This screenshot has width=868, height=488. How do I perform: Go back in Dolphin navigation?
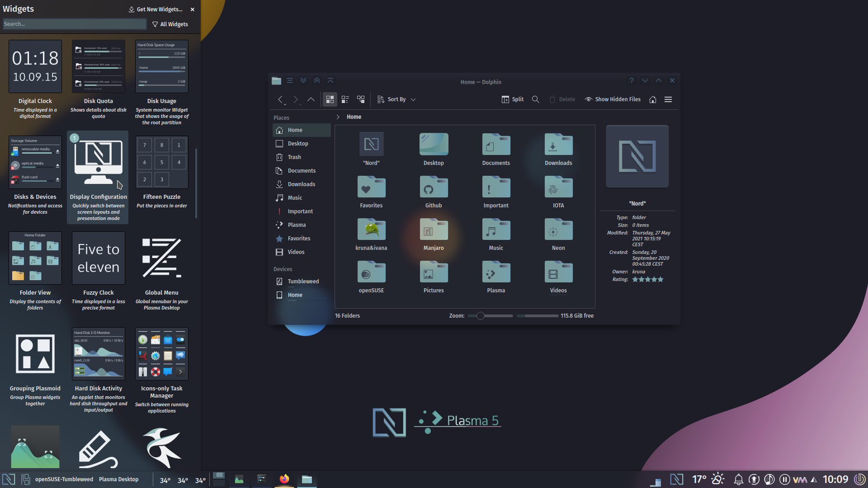tap(281, 99)
